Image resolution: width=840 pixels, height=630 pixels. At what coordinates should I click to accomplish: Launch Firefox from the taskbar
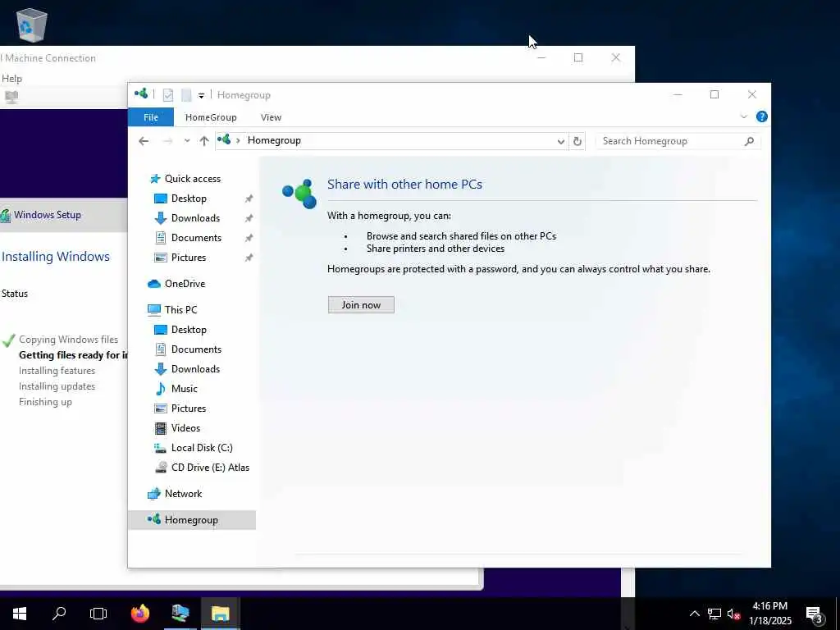[x=140, y=614]
